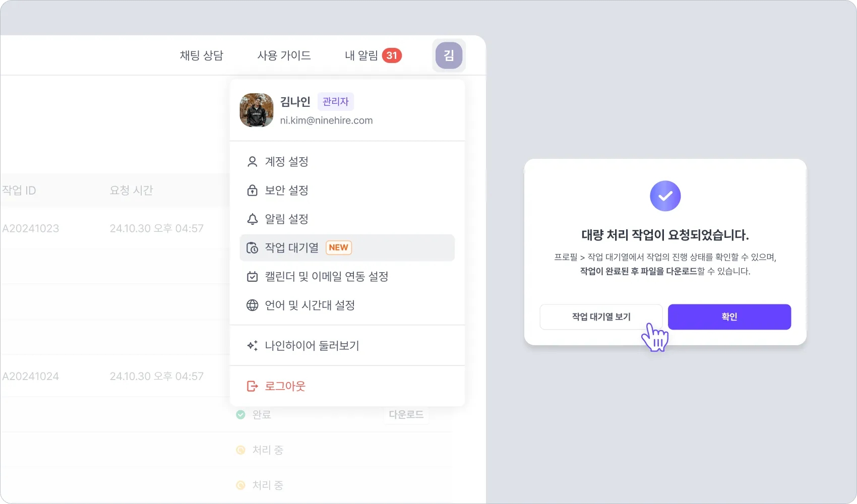Click the 작업 대기열 clock icon

(252, 248)
